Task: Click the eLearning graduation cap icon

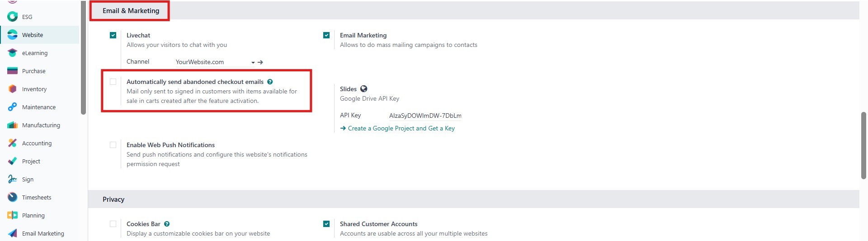Action: pos(13,53)
